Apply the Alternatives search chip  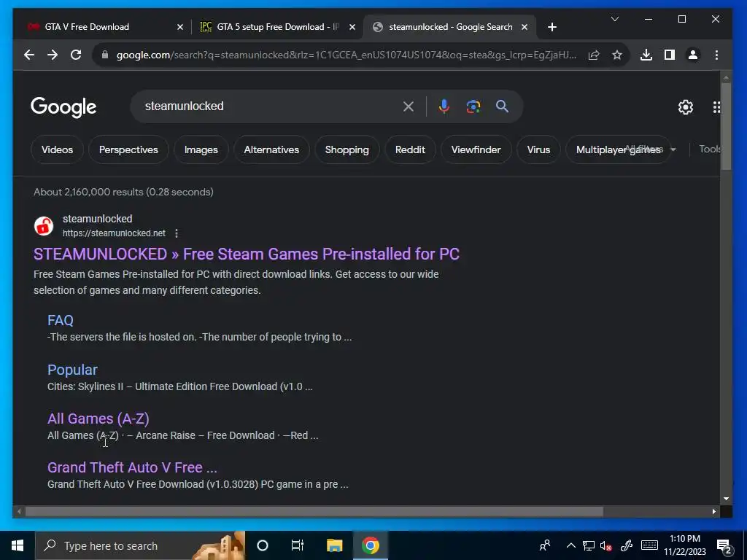pos(271,149)
